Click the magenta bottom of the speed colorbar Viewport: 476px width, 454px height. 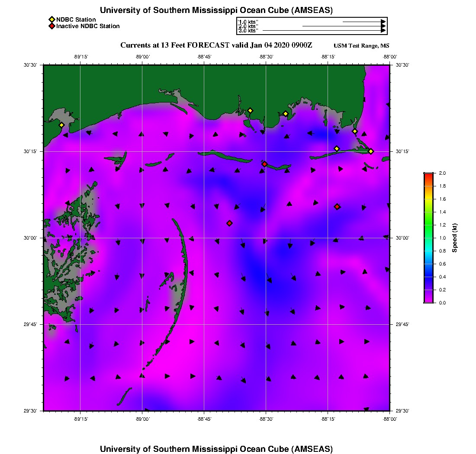pyautogui.click(x=428, y=301)
